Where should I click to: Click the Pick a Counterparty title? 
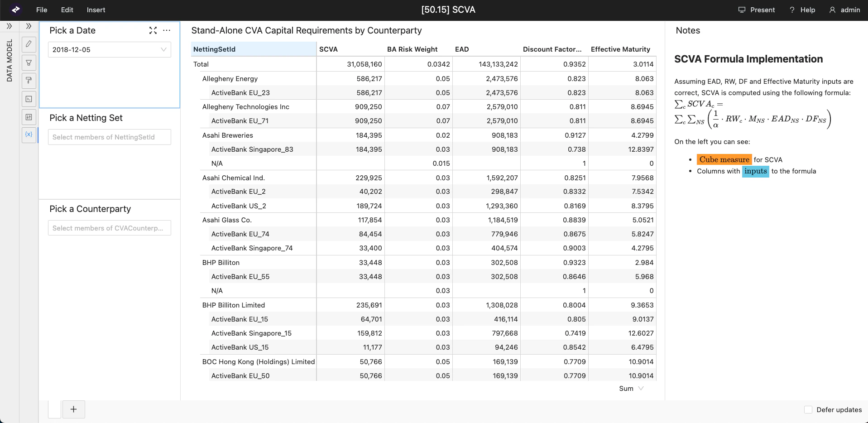[90, 209]
